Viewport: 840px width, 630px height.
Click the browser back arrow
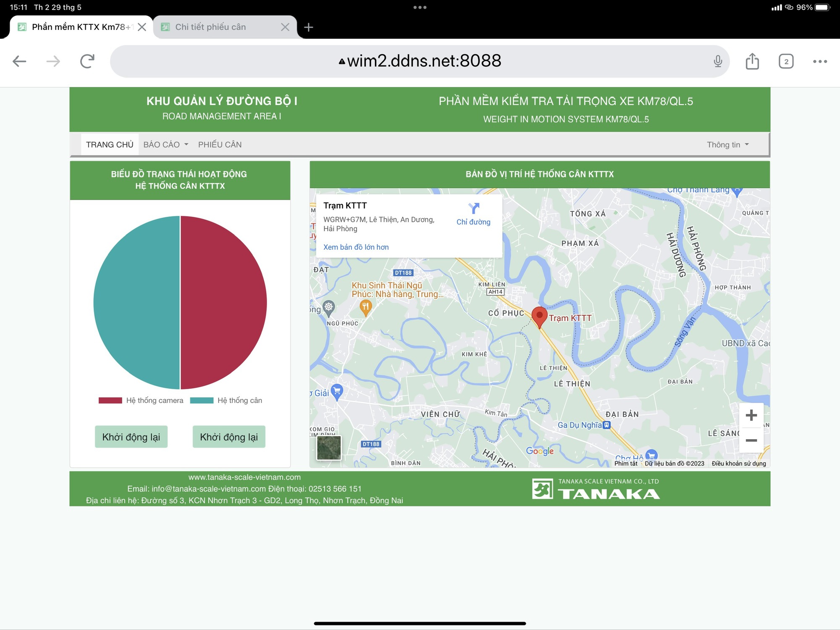(x=19, y=61)
